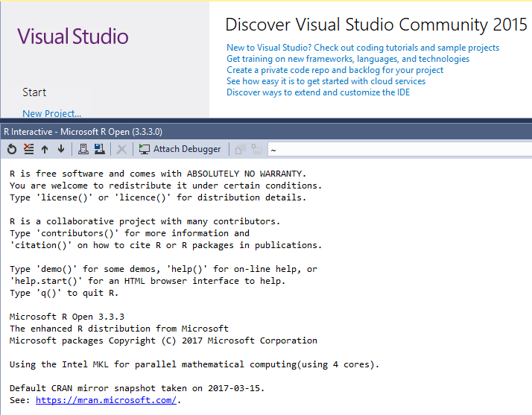Screen dimensions: 532x415
Task: Open the mran.microsoft.com link
Action: (106, 400)
